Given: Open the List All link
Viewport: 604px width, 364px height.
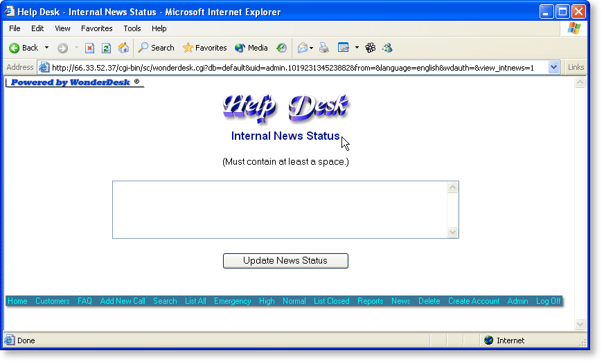Looking at the screenshot, I should click(x=195, y=301).
